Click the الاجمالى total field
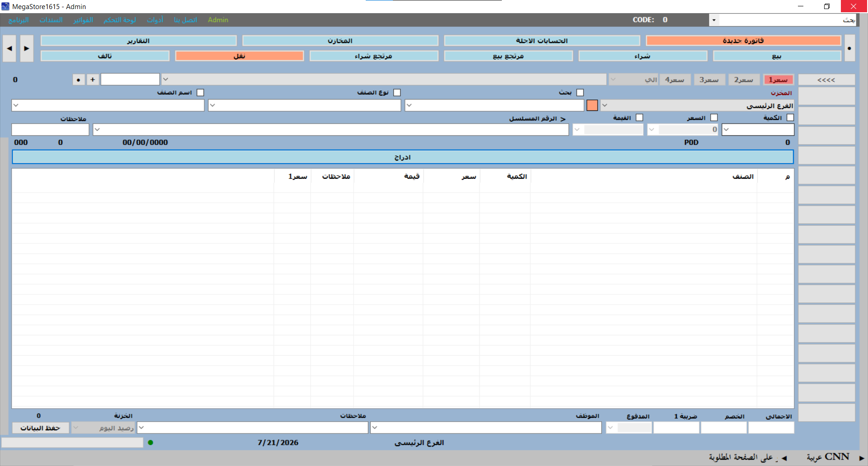Viewport: 868px width, 466px height. pyautogui.click(x=771, y=428)
